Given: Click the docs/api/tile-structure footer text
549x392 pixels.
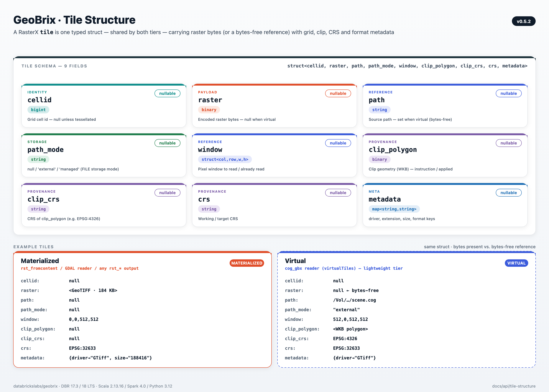Looking at the screenshot, I should pyautogui.click(x=514, y=386).
